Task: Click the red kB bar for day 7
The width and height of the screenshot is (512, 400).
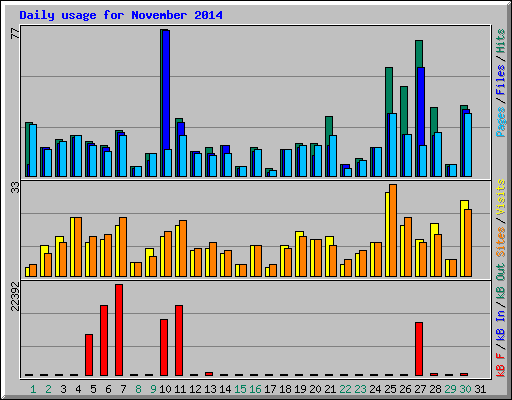Action: pos(119,330)
